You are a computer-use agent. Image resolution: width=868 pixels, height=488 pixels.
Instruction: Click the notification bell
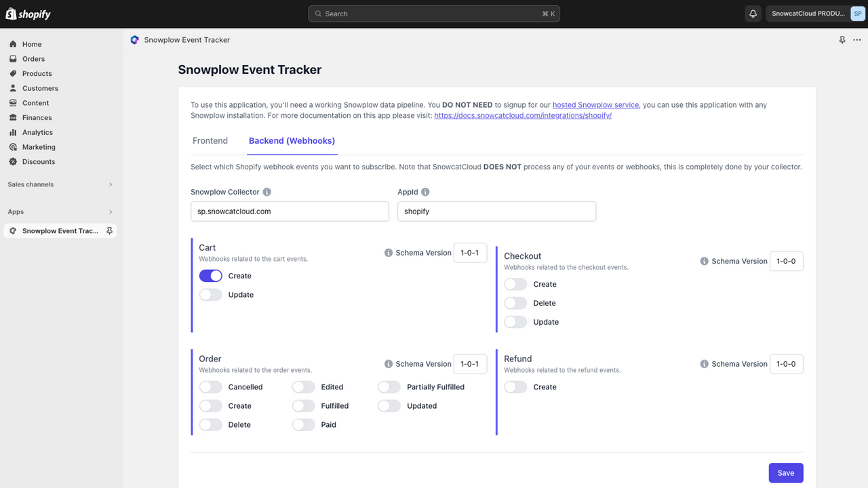[x=753, y=14]
